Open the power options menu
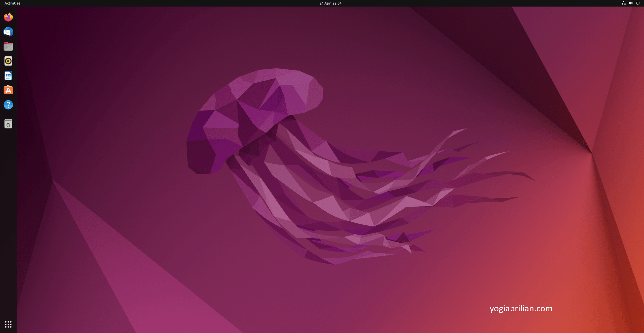 tap(638, 3)
